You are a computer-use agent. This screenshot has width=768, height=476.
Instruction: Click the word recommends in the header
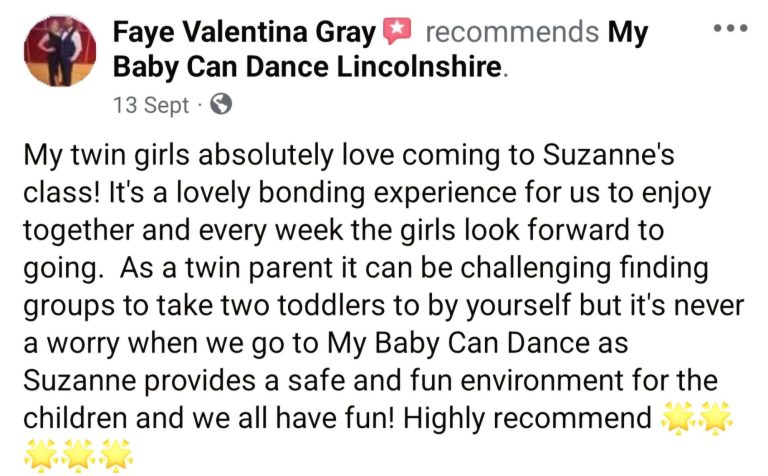512,32
